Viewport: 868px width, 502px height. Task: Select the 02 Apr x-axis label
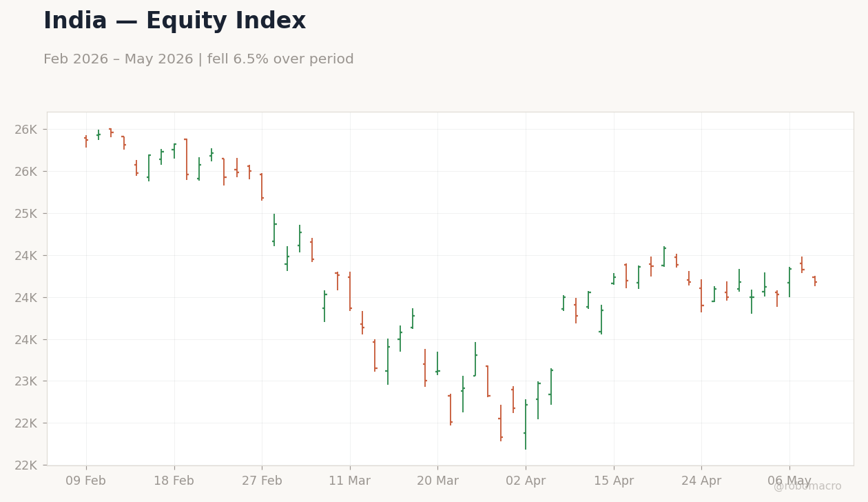click(x=526, y=481)
